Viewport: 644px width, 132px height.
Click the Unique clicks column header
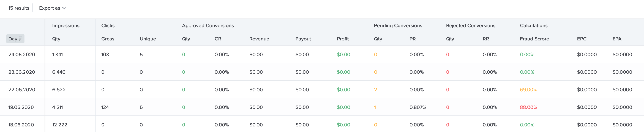click(x=148, y=39)
